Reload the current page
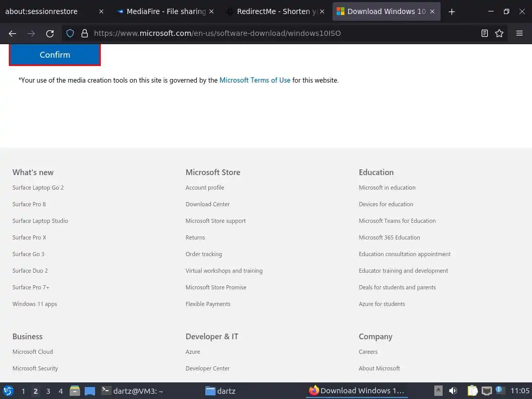Image resolution: width=532 pixels, height=399 pixels. (x=50, y=33)
